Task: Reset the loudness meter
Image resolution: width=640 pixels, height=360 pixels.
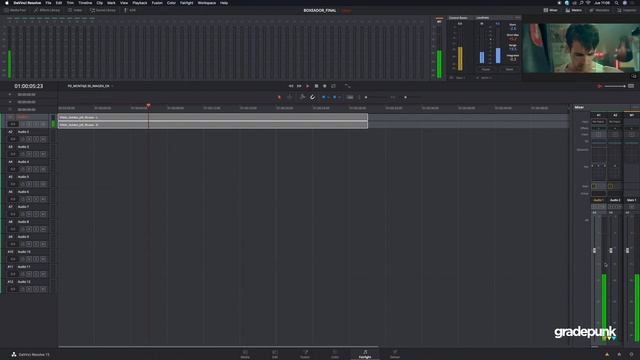Action: coord(509,69)
